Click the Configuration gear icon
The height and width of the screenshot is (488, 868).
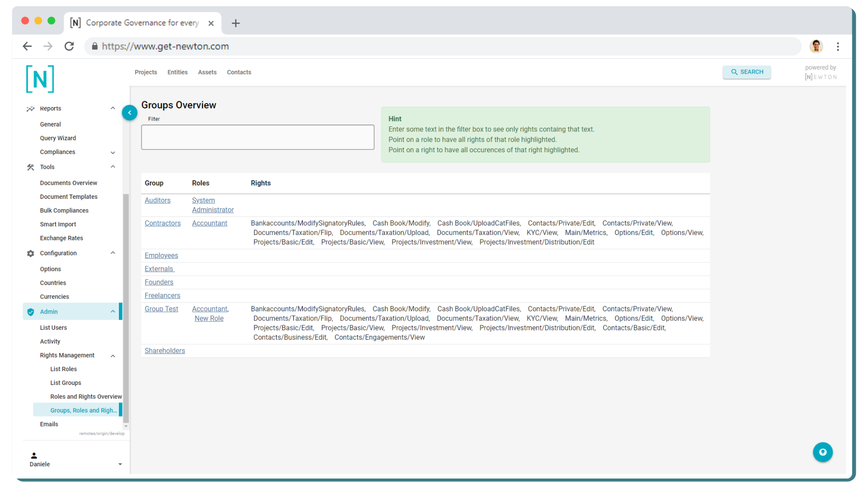tap(30, 253)
